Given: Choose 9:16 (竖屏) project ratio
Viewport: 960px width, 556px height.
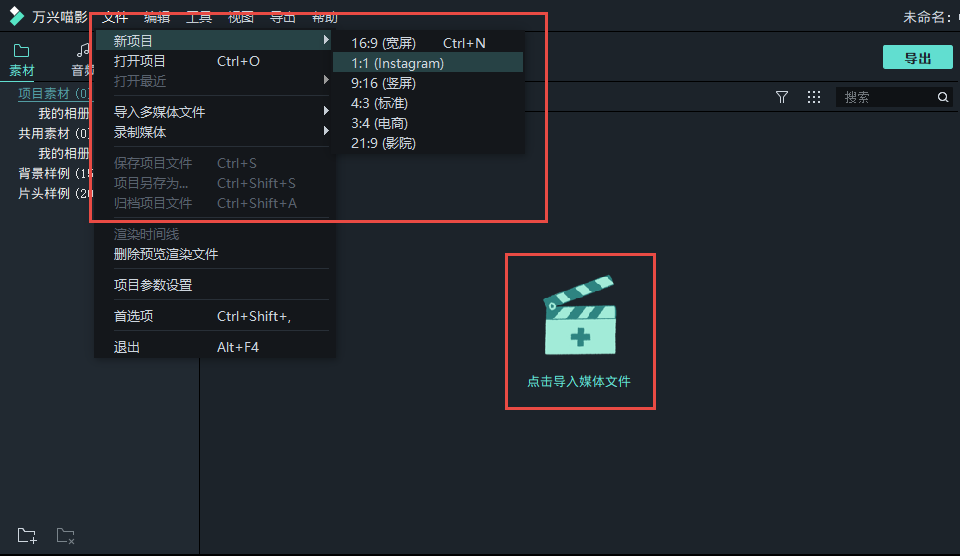Looking at the screenshot, I should pyautogui.click(x=383, y=83).
